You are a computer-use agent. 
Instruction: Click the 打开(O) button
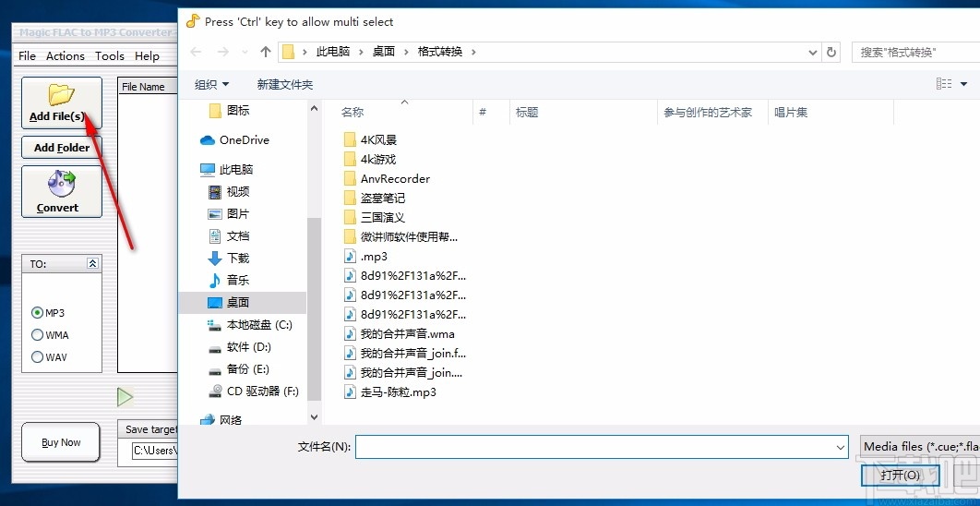pyautogui.click(x=900, y=476)
